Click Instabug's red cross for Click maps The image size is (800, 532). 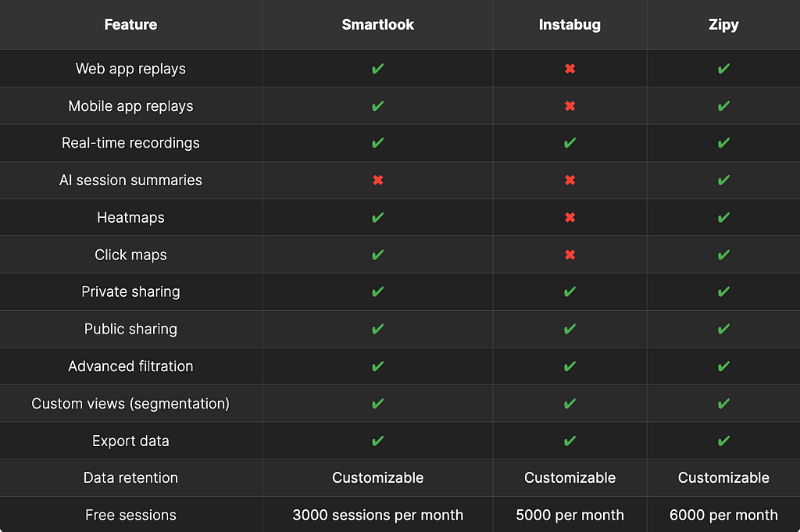[570, 255]
